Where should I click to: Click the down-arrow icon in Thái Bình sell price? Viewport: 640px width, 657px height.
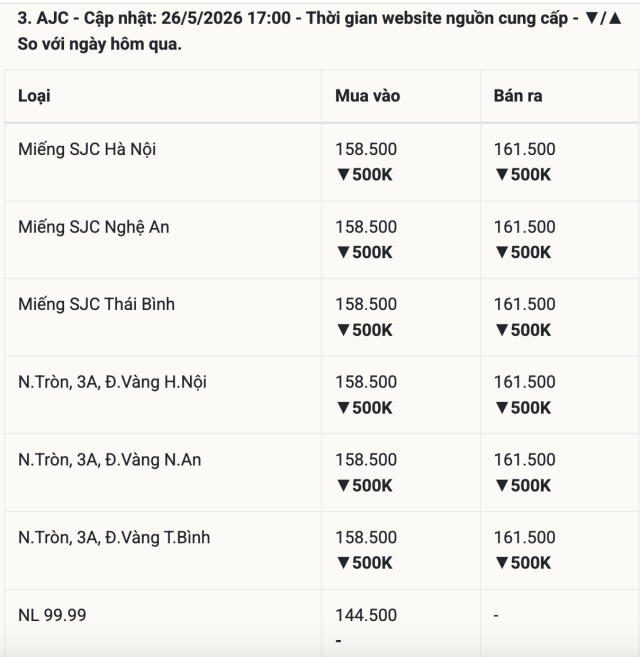[x=502, y=330]
